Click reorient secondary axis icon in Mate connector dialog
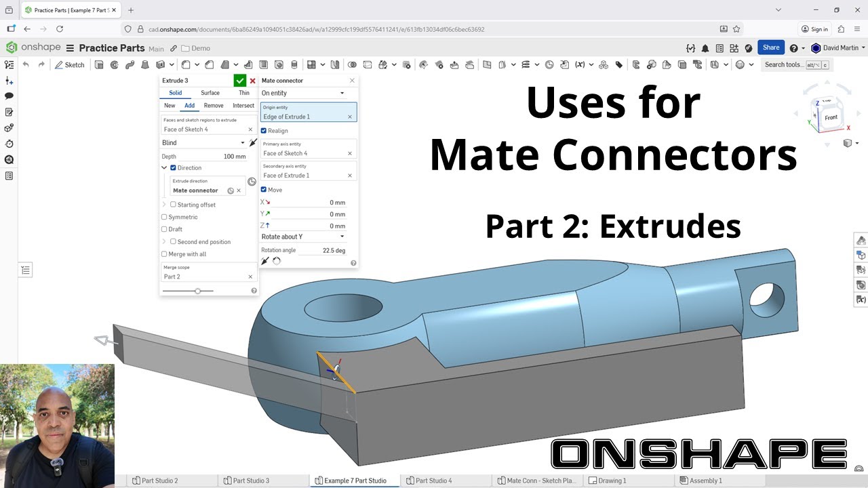Screen dimensions: 868x488 point(277,261)
